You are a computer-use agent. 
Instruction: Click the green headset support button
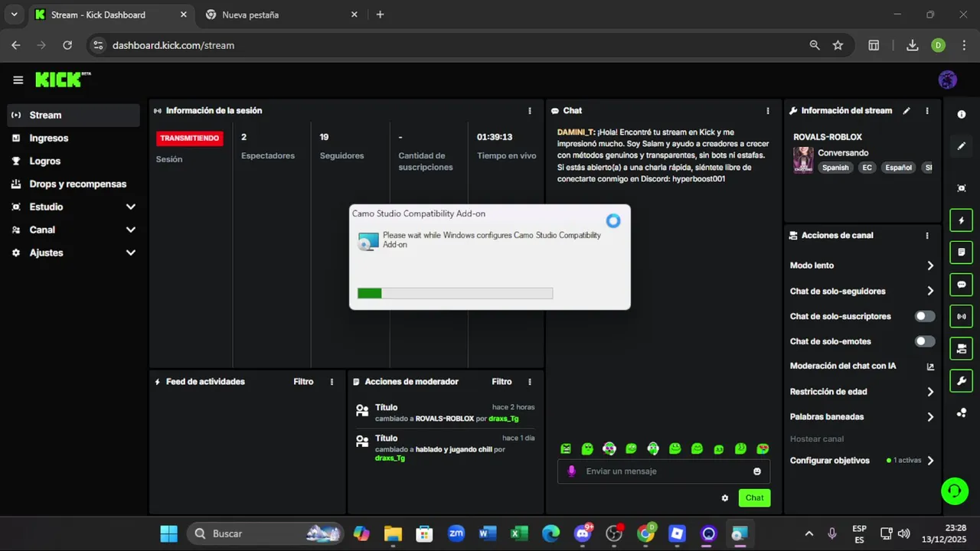(955, 491)
